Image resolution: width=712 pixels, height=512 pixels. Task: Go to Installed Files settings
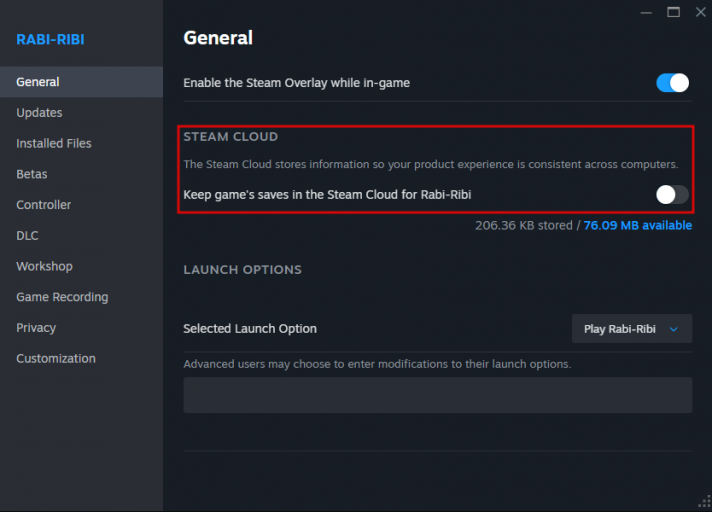(x=54, y=144)
